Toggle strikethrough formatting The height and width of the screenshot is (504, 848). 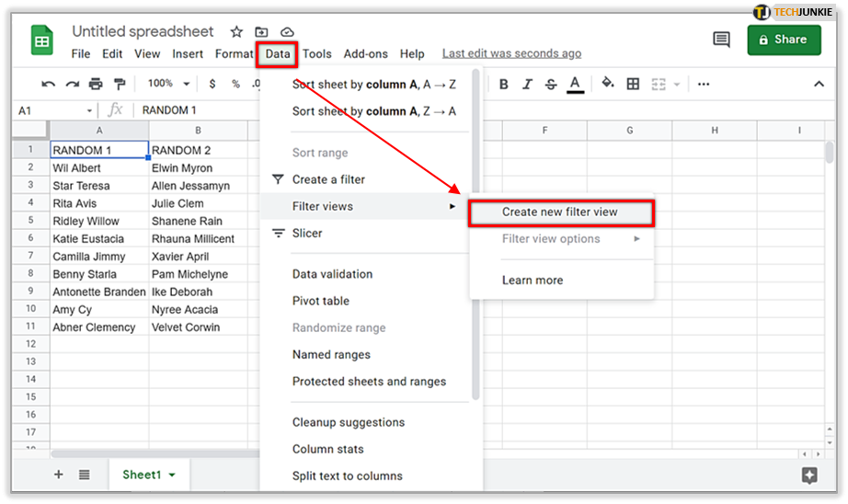tap(551, 84)
